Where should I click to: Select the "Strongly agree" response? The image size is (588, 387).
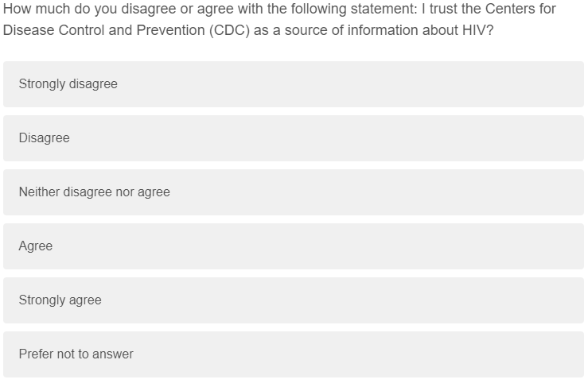tap(293, 300)
